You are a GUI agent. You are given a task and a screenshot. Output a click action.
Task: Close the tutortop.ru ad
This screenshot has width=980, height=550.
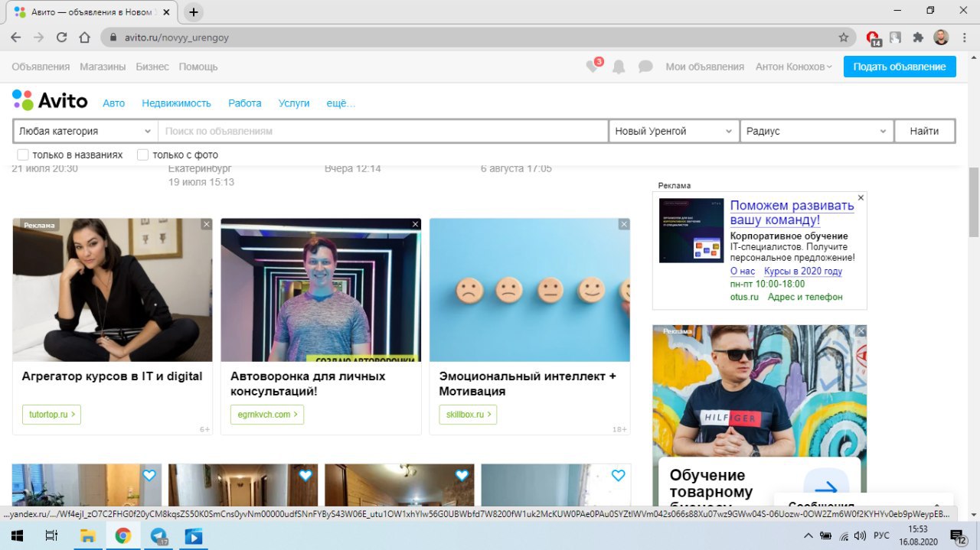tap(206, 224)
